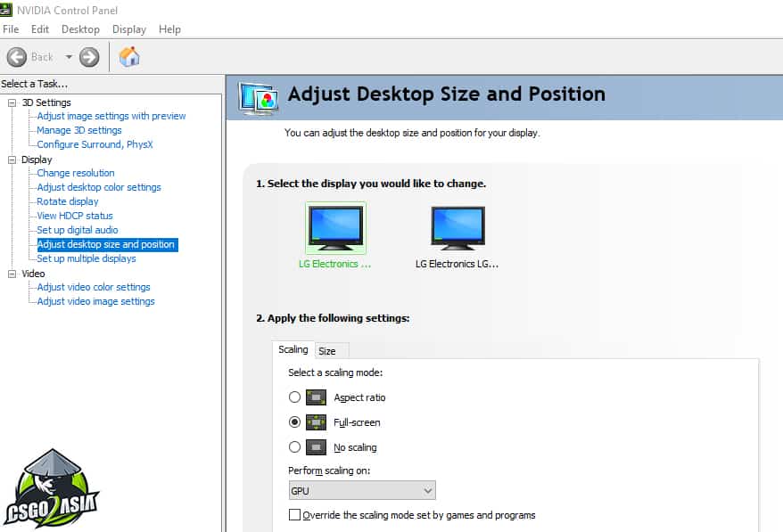Select Change resolution in the sidebar
783x532 pixels.
pyautogui.click(x=75, y=173)
